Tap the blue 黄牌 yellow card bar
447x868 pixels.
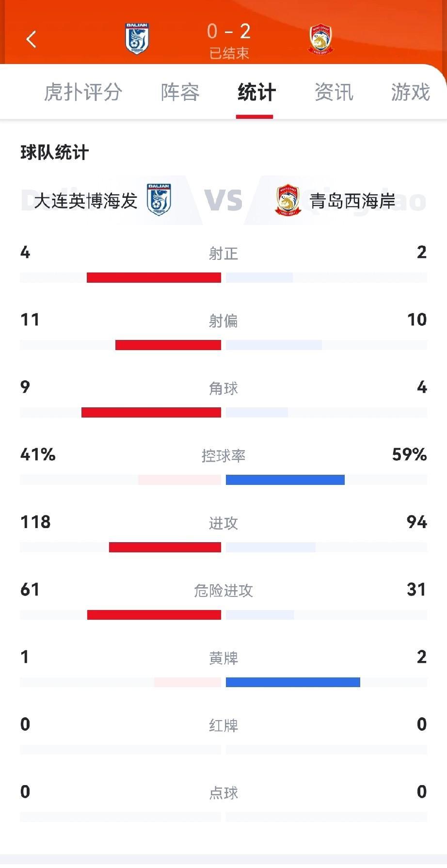coord(293,682)
